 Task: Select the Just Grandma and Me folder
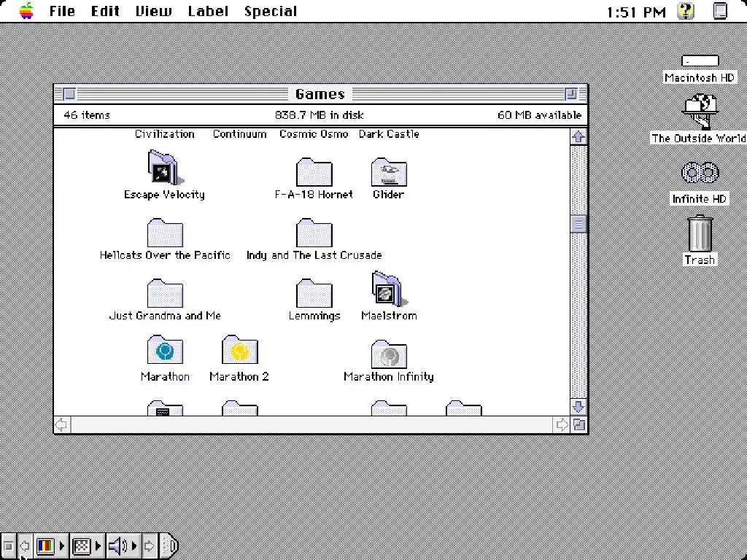tap(165, 293)
